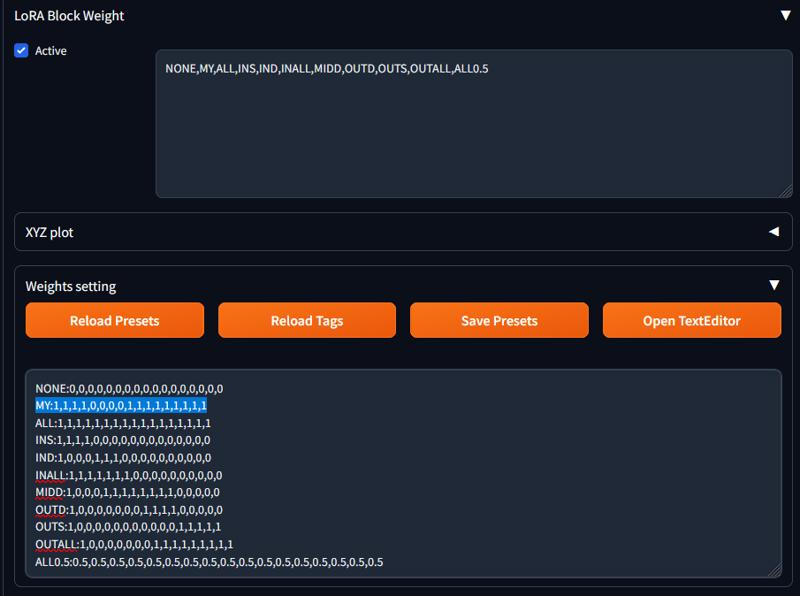Click the OUTALL preset weights line

134,544
